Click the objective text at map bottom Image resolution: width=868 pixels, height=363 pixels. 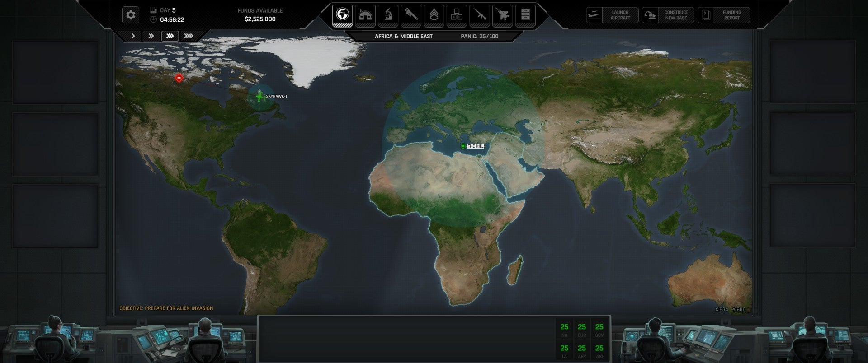click(x=166, y=308)
